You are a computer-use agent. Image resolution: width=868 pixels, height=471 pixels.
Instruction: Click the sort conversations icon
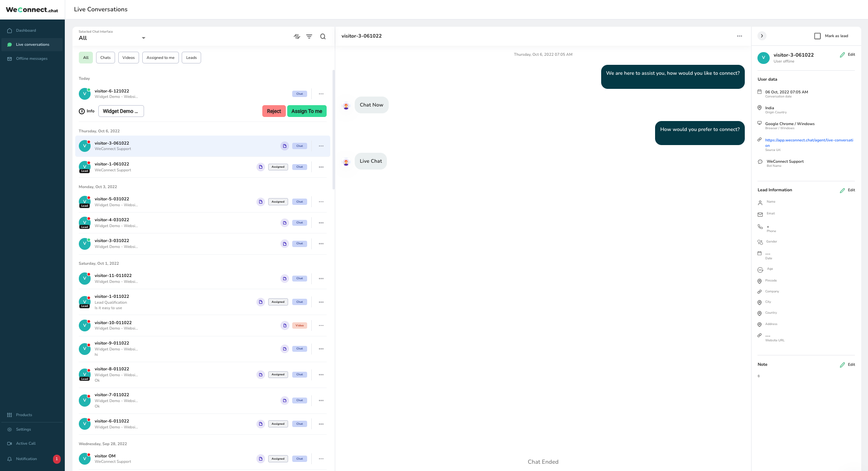coord(297,36)
